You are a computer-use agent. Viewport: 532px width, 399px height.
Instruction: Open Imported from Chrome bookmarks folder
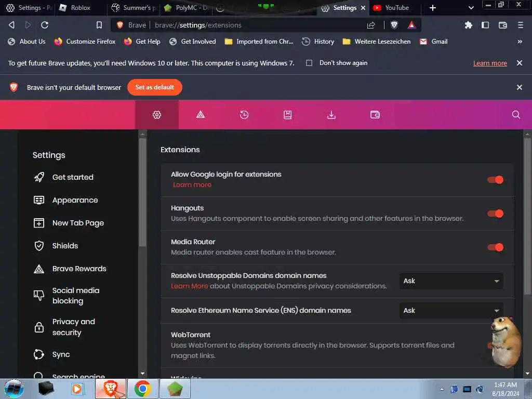(x=259, y=42)
